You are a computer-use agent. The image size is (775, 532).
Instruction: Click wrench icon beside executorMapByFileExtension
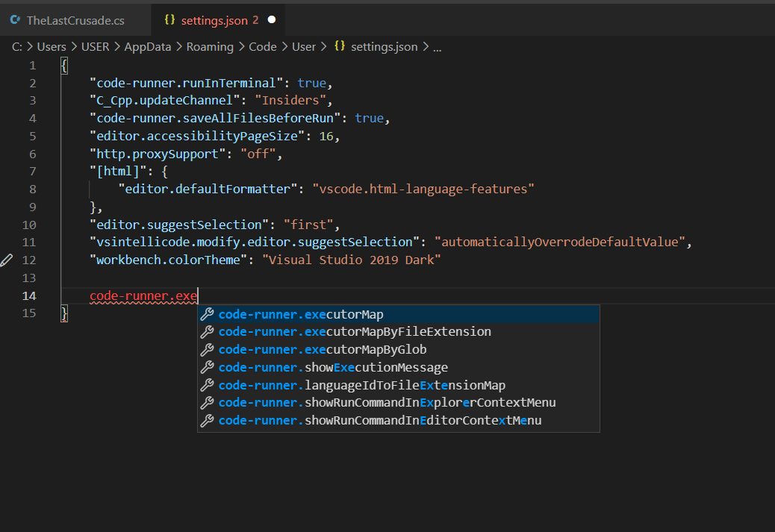(207, 331)
